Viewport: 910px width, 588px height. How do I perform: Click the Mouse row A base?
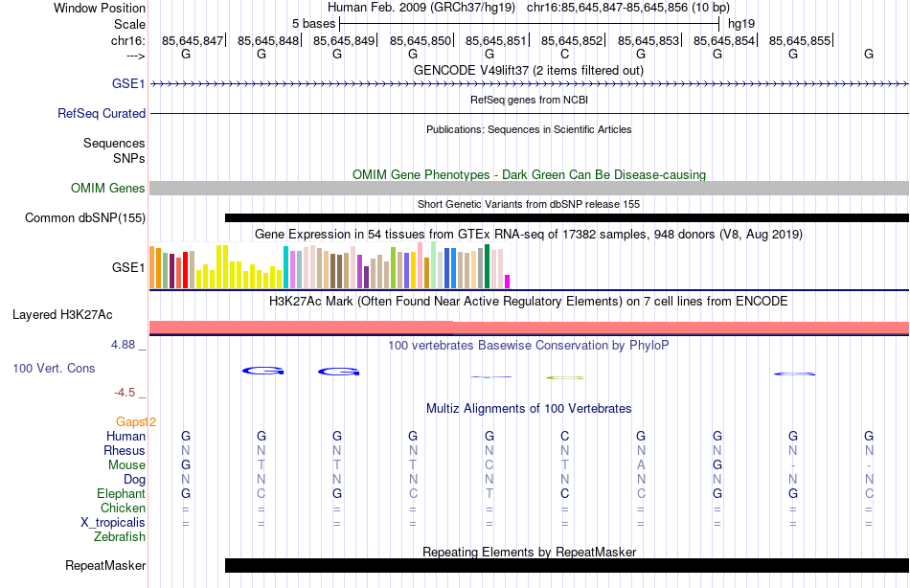[641, 465]
